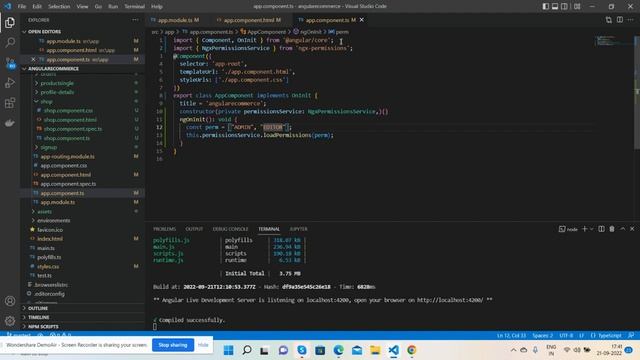Open the Manage gear icon
Image resolution: width=640 pixels, height=360 pixels.
tap(10, 321)
